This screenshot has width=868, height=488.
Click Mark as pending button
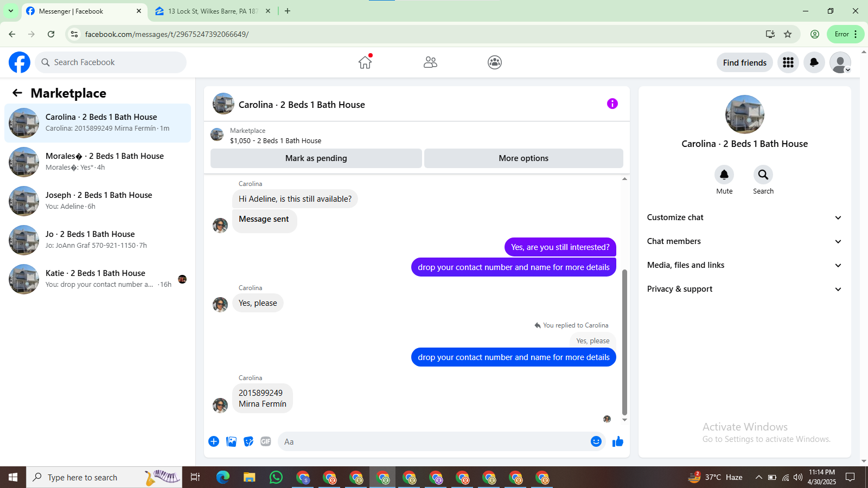(x=316, y=158)
